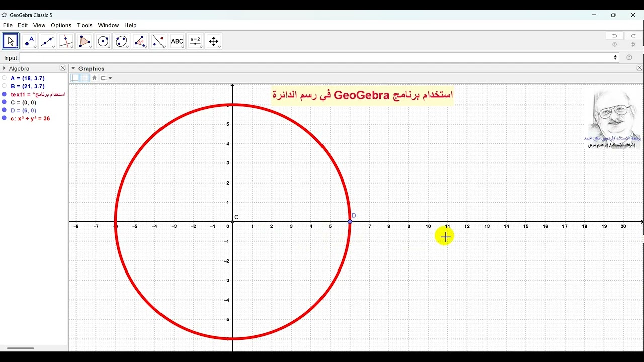Select the text1 Algebra entry
This screenshot has height=362, width=644.
coord(38,94)
